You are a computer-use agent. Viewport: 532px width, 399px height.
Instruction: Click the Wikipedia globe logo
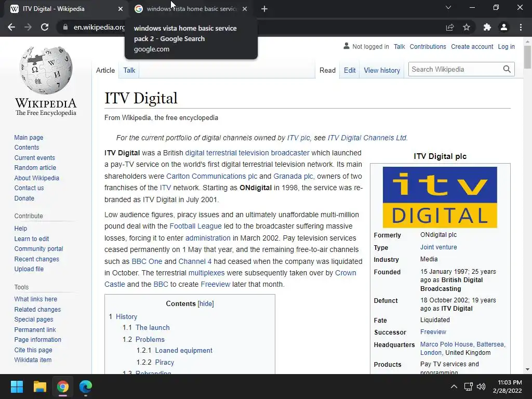coord(46,70)
